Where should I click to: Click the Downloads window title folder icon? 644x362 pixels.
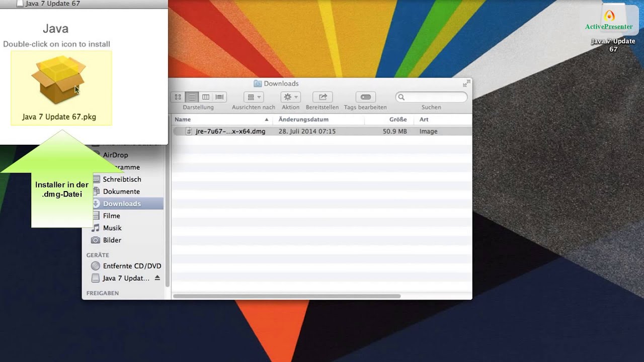258,83
